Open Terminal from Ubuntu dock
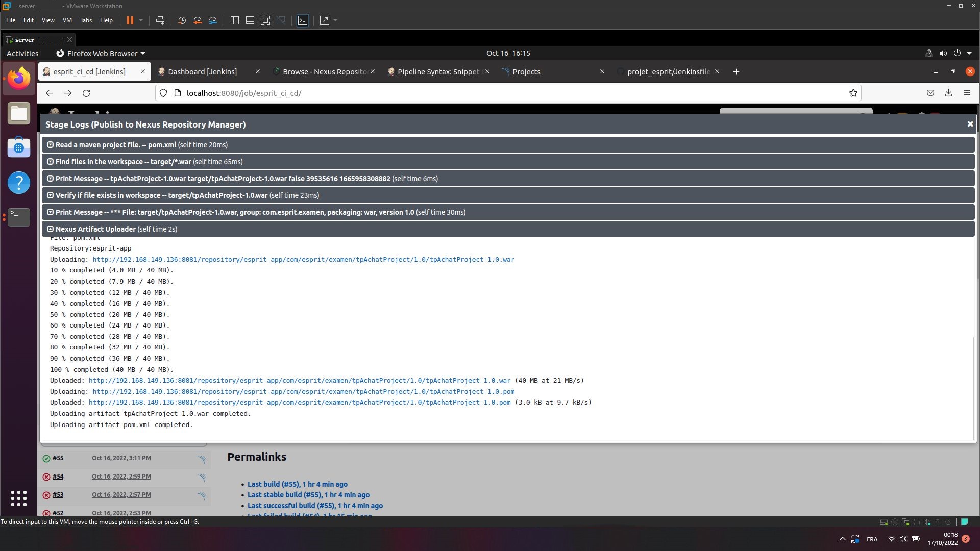This screenshot has width=980, height=551. click(x=19, y=216)
